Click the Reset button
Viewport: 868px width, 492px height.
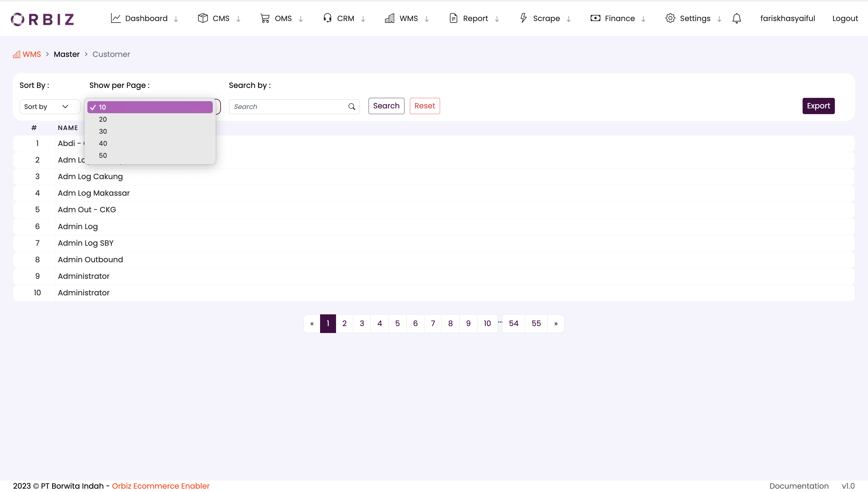[425, 106]
